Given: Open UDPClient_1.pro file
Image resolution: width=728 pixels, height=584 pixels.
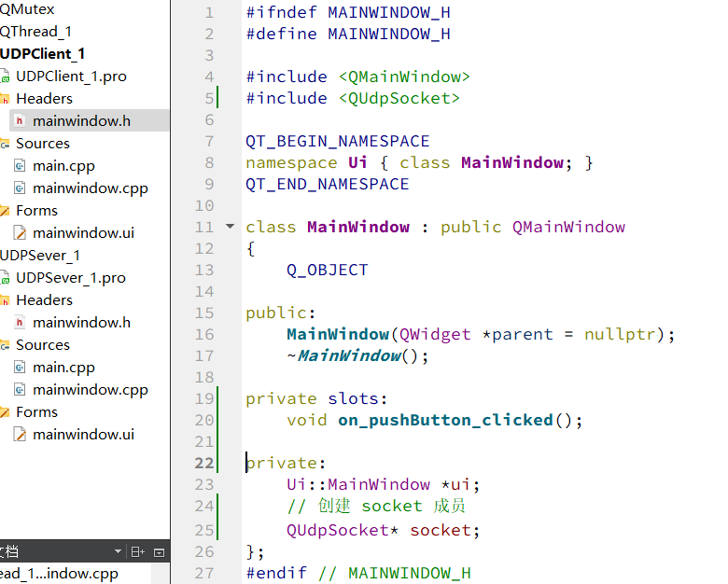Looking at the screenshot, I should [x=71, y=76].
